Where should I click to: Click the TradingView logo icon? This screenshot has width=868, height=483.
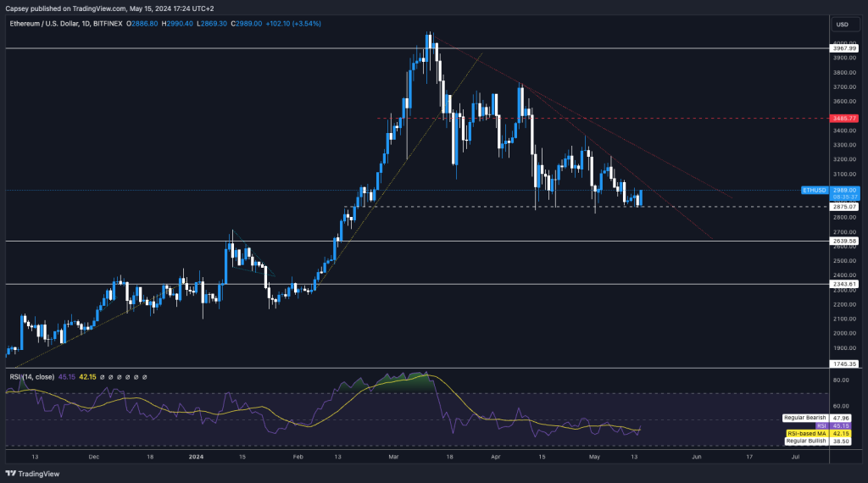tap(10, 475)
